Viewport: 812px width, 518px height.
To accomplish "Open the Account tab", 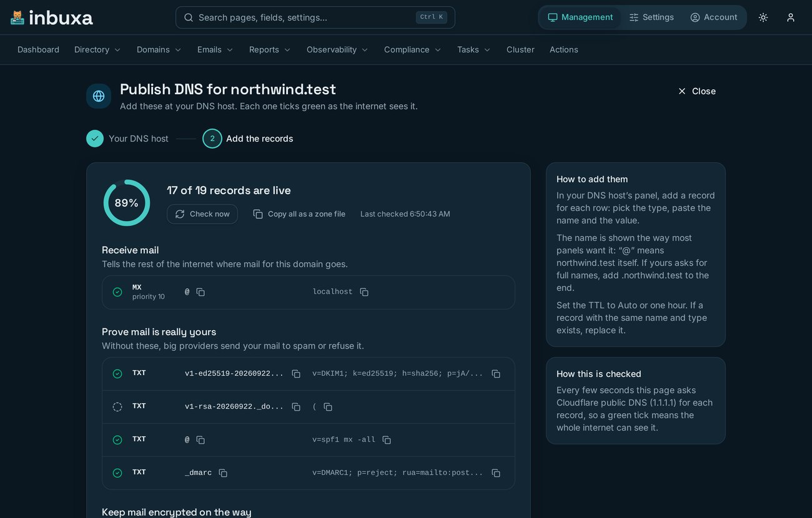I will coord(713,17).
